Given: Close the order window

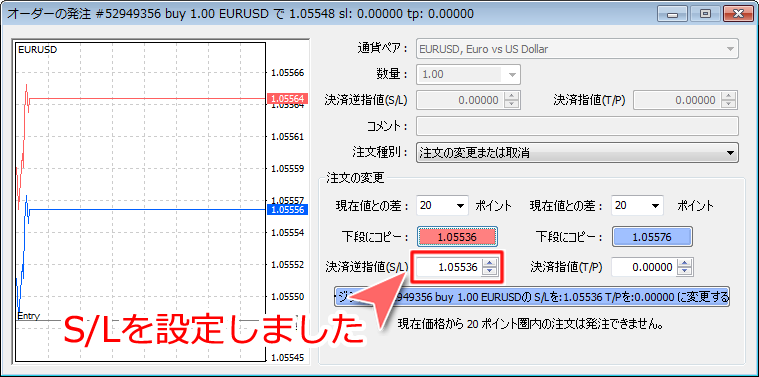Looking at the screenshot, I should (x=738, y=14).
